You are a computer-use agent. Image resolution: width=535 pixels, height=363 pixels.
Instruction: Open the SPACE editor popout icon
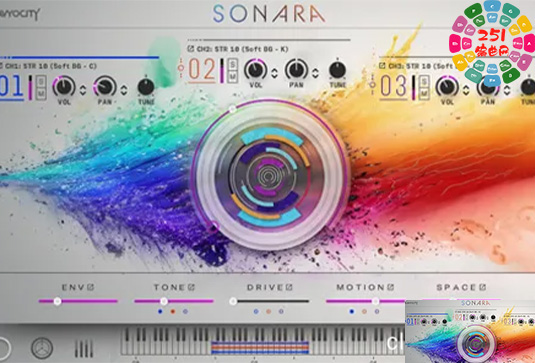483,287
